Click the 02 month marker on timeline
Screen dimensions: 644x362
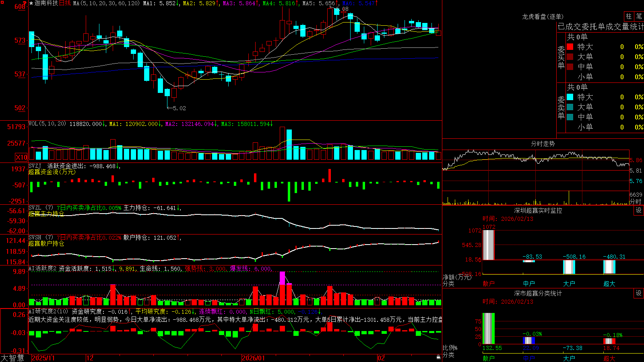(x=381, y=358)
